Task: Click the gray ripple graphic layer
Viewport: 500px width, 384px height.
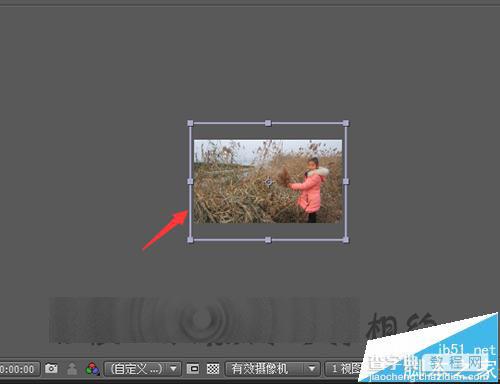Action: click(205, 320)
